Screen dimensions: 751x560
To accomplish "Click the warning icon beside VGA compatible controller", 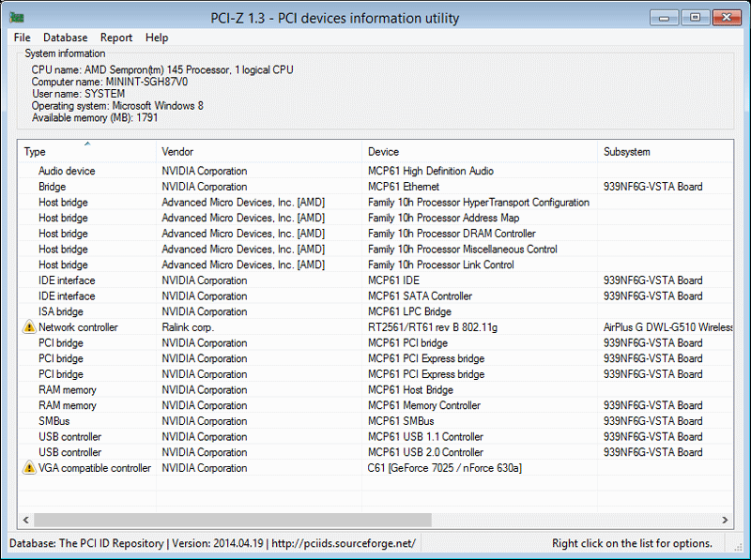I will 29,468.
